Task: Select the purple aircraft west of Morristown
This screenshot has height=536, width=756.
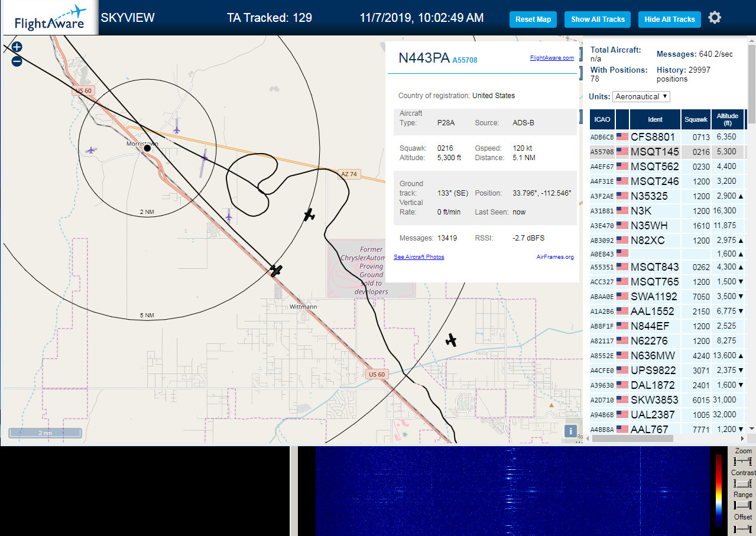Action: (90, 150)
